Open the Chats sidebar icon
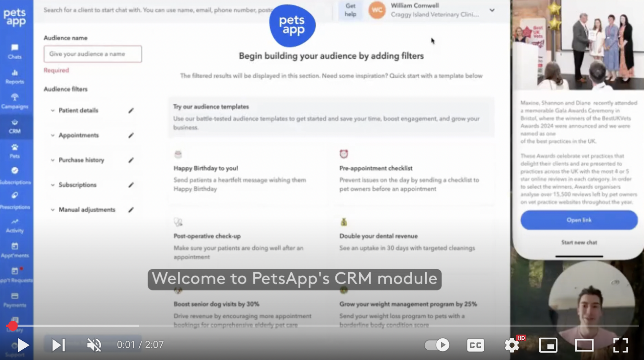The height and width of the screenshot is (360, 644). 14,51
